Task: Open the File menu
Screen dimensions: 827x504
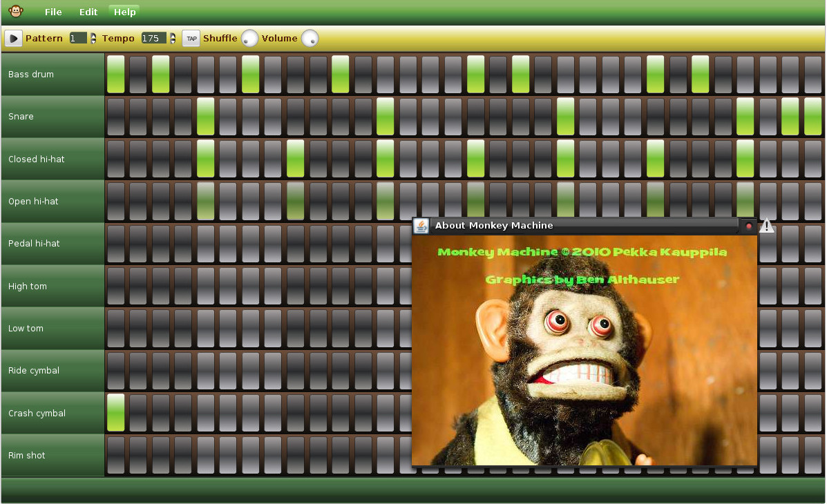Action: (53, 12)
